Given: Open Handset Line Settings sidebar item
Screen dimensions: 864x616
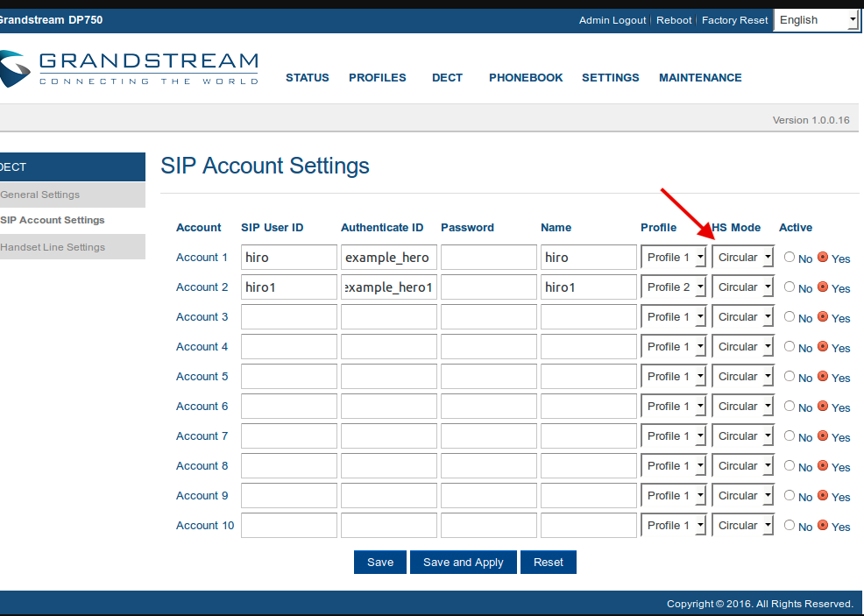Looking at the screenshot, I should point(72,247).
